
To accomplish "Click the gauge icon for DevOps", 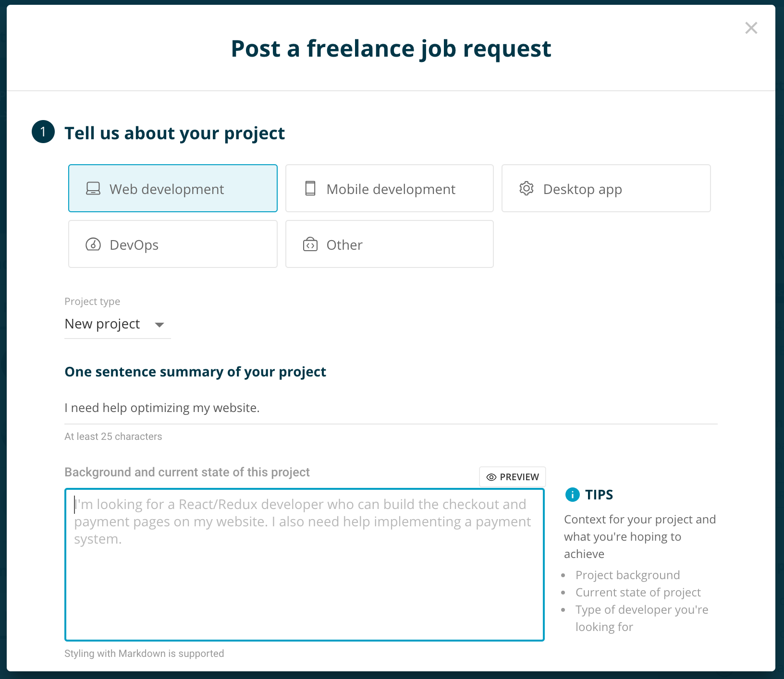I will (93, 244).
